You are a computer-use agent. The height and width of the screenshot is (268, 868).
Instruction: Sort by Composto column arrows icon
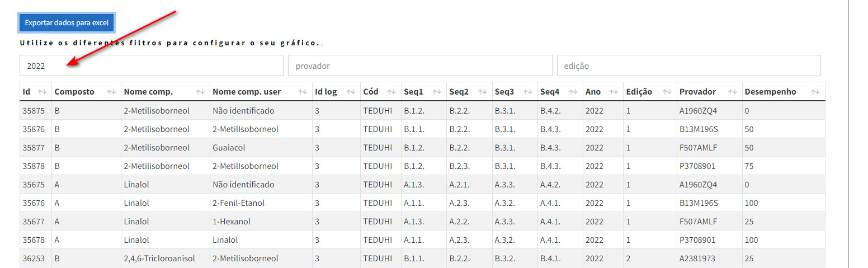(x=111, y=92)
